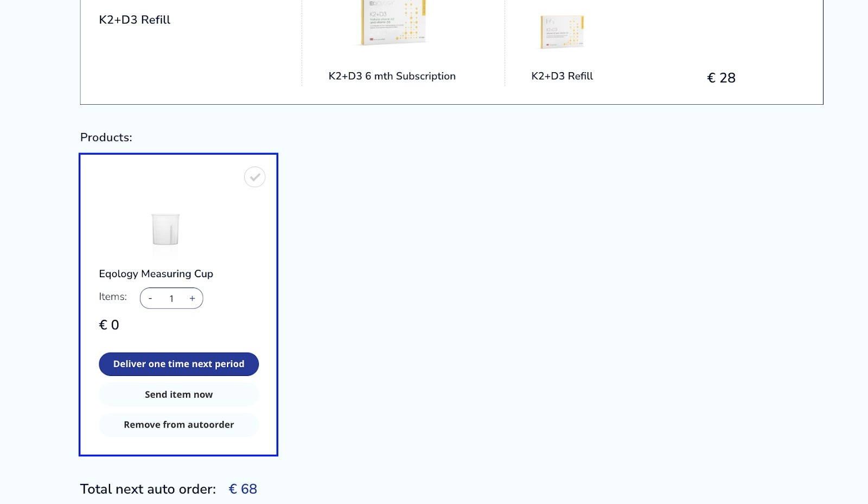Screen dimensions: 868x504
Task: Select the K2+D3 Refill heading at row start
Action: 135,20
